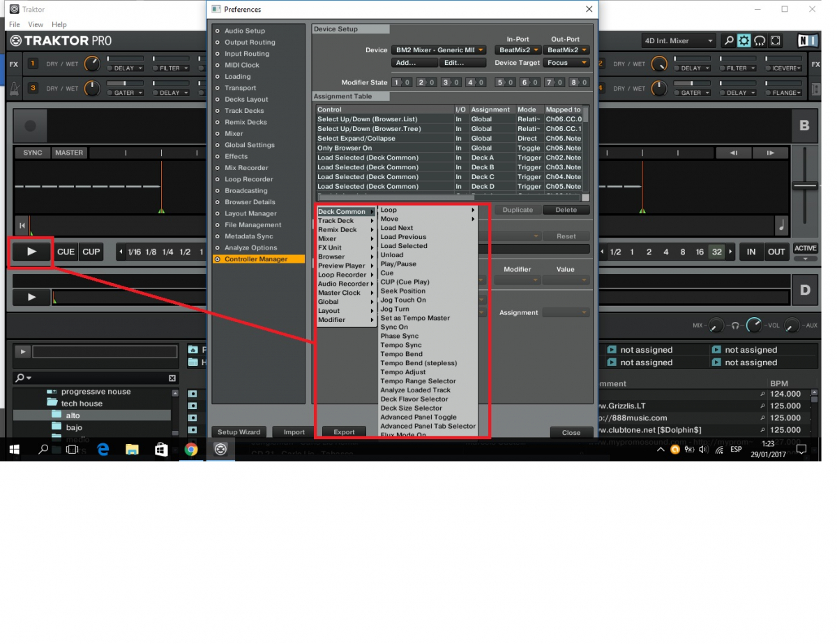Clear the browser search with X icon

[x=172, y=378]
